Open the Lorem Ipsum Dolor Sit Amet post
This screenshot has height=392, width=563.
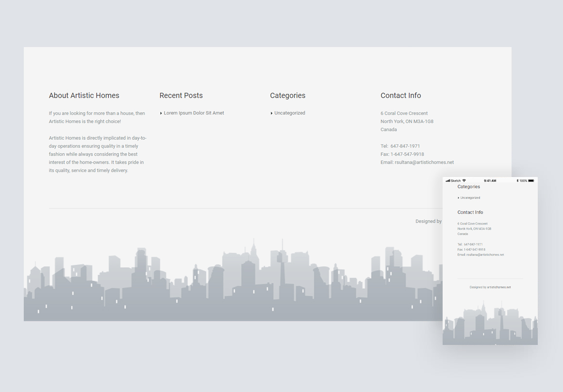(194, 113)
